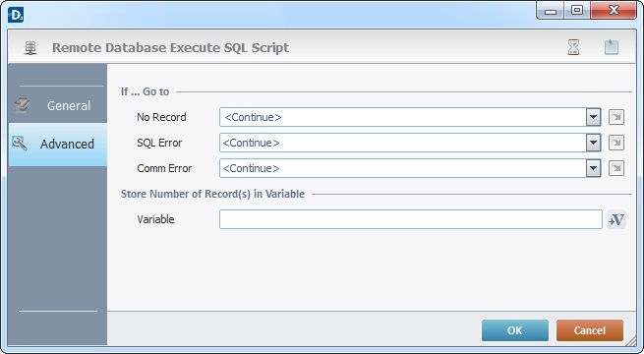This screenshot has width=644, height=354.
Task: Click the D3 application icon in title bar
Action: [x=16, y=15]
